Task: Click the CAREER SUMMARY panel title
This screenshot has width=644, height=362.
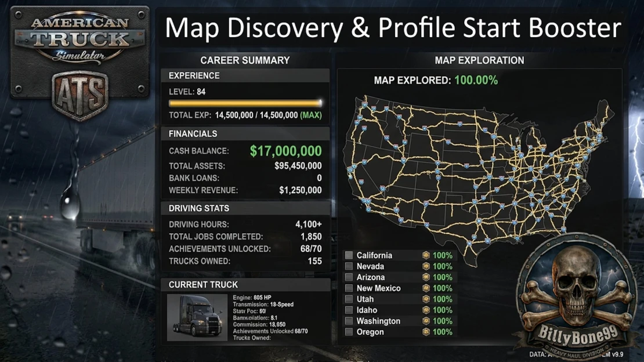Action: tap(245, 60)
